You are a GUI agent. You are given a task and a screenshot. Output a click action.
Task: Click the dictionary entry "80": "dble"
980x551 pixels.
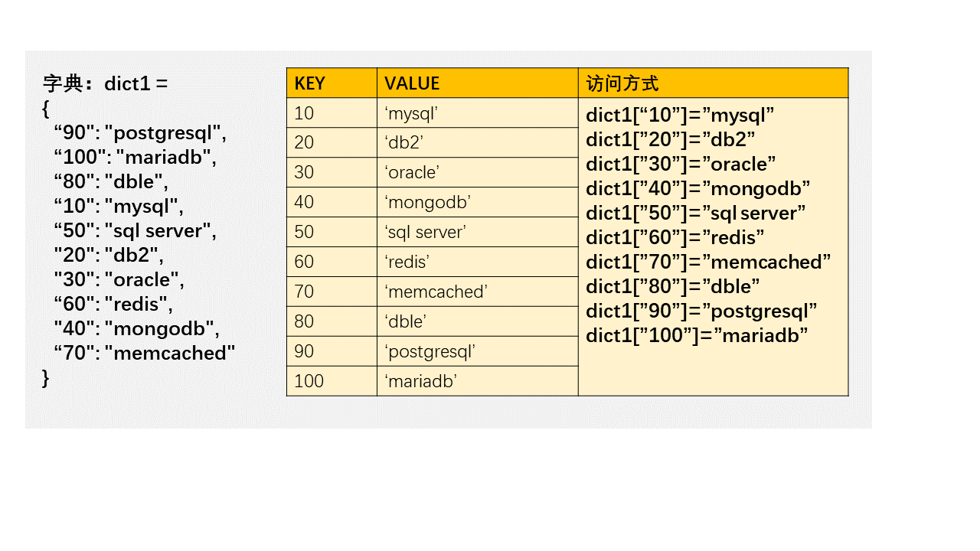coord(111,182)
